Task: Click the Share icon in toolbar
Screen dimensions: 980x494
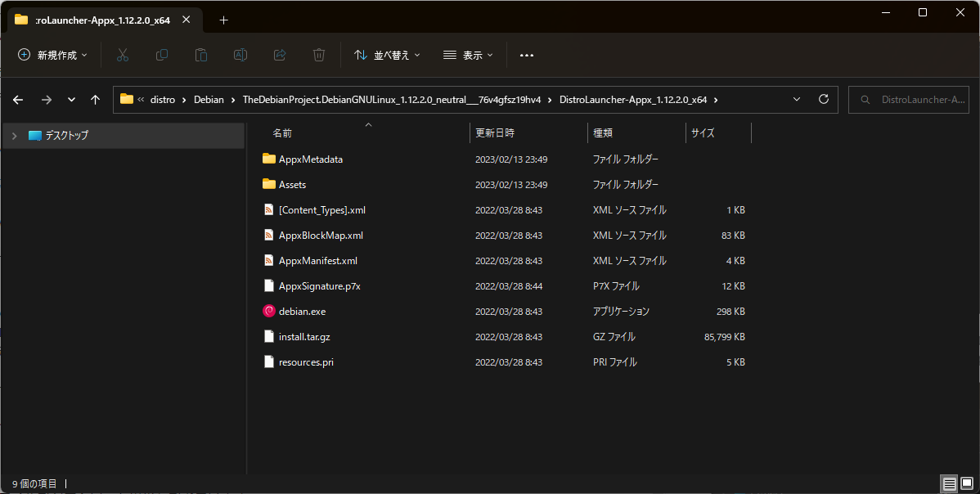Action: pos(280,55)
